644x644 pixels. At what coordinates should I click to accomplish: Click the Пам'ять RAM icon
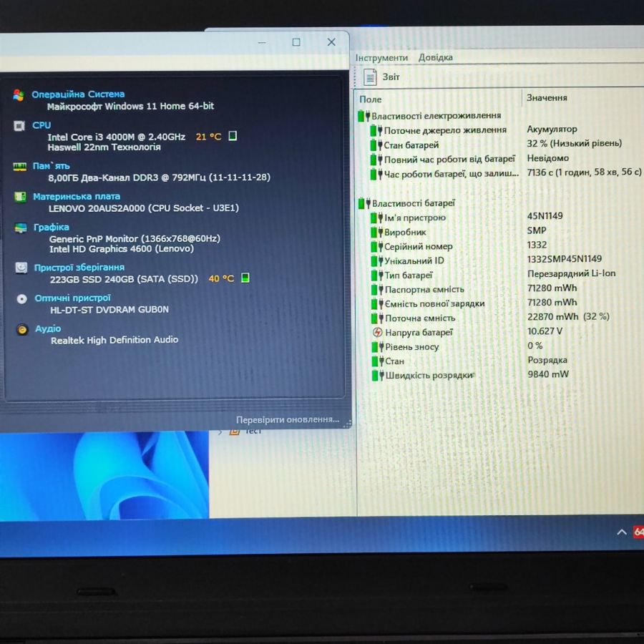tap(20, 166)
